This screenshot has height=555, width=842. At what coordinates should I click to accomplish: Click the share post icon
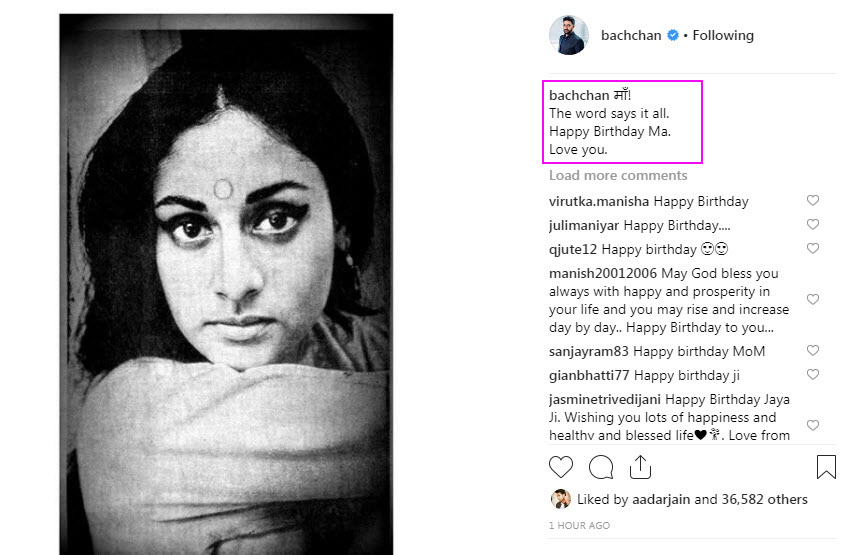tap(640, 467)
